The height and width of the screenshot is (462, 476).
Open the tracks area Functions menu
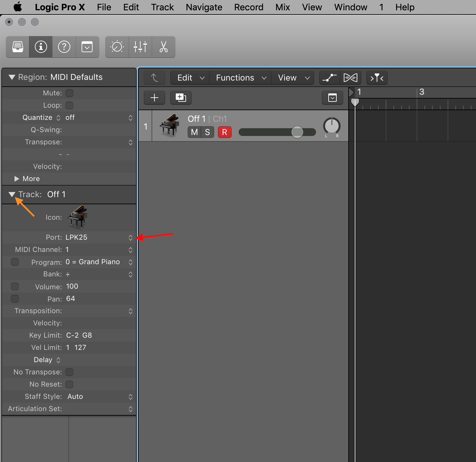coord(241,78)
